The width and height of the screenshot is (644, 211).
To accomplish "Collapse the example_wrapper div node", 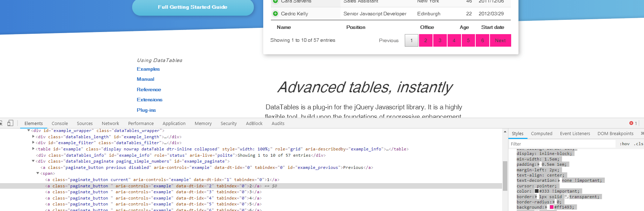I will click(x=29, y=131).
